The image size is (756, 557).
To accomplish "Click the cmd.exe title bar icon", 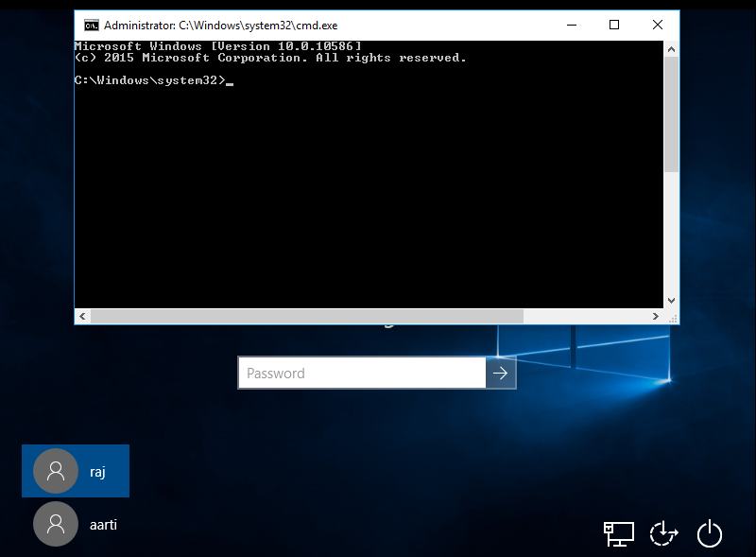I will click(x=92, y=26).
